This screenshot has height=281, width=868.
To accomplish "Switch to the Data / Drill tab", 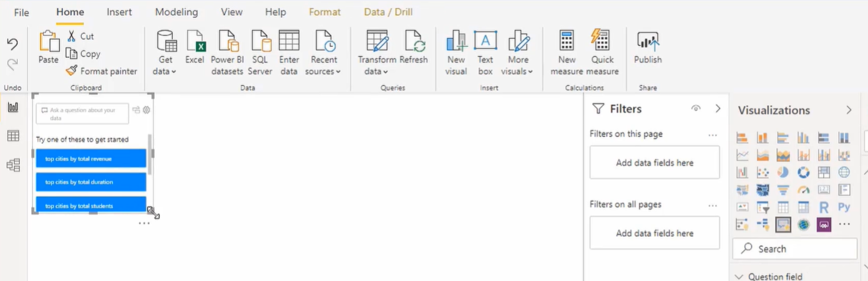I will [x=388, y=12].
